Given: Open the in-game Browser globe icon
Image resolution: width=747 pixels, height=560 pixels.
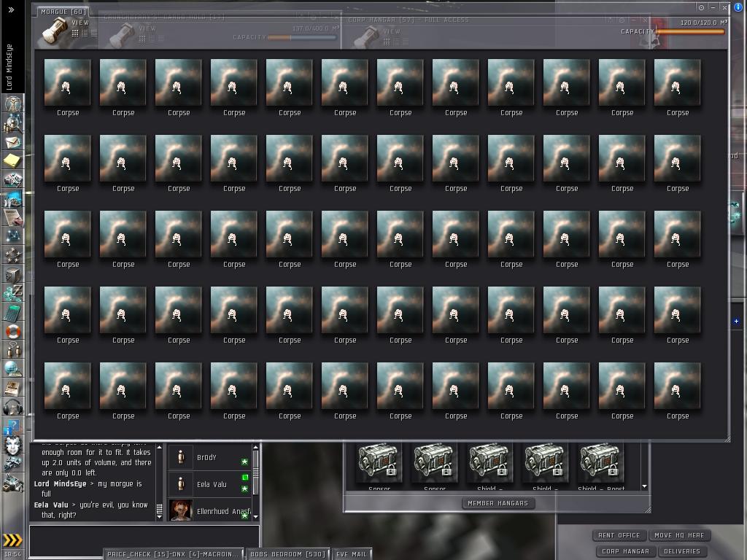Looking at the screenshot, I should pyautogui.click(x=13, y=368).
